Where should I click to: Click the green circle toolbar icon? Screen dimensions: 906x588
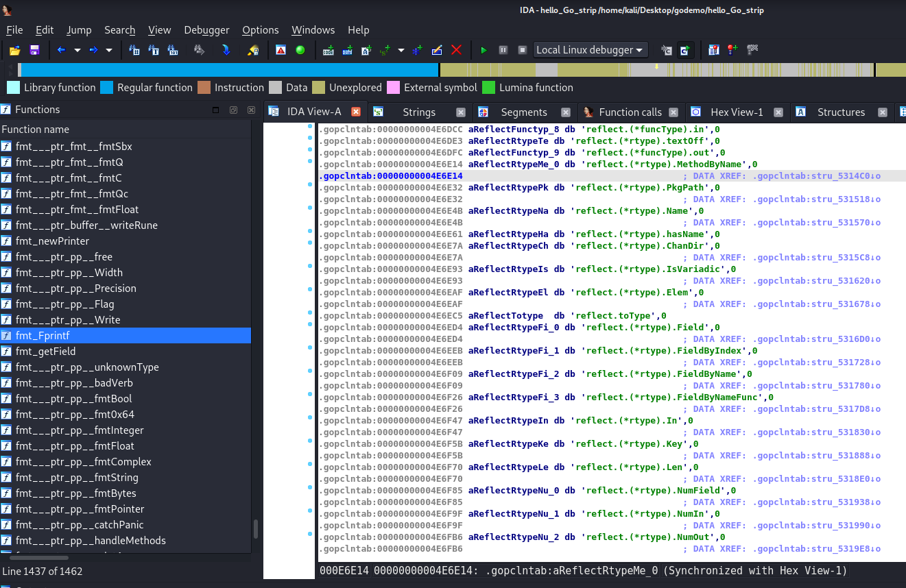point(300,50)
